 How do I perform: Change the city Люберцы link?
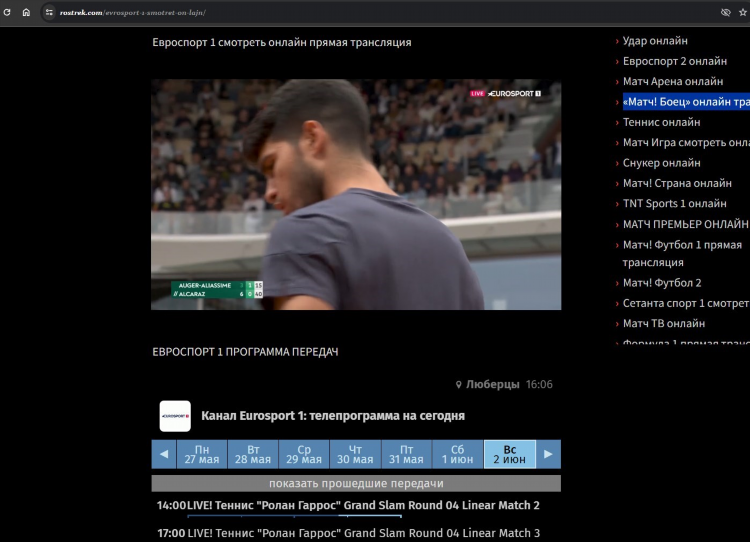coord(493,384)
